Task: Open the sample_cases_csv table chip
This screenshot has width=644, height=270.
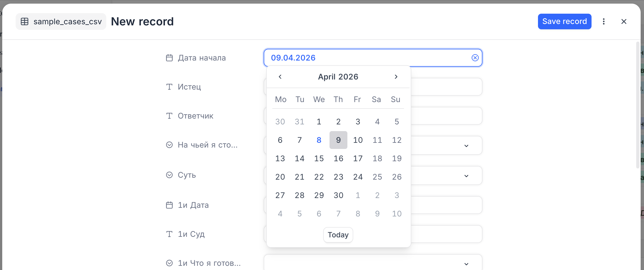Action: (61, 21)
